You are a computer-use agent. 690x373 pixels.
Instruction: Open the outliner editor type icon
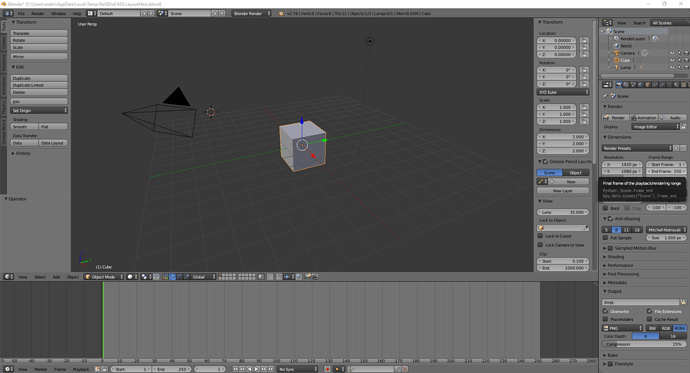[x=607, y=22]
